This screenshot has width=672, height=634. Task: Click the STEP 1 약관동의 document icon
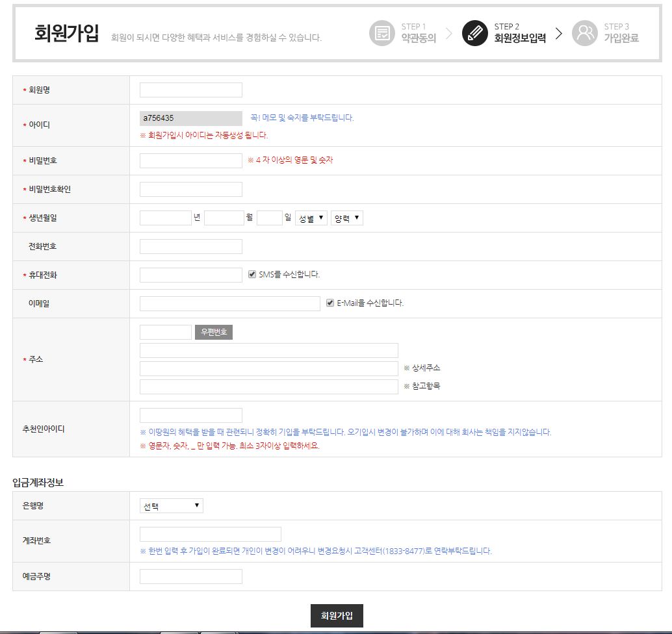click(382, 33)
